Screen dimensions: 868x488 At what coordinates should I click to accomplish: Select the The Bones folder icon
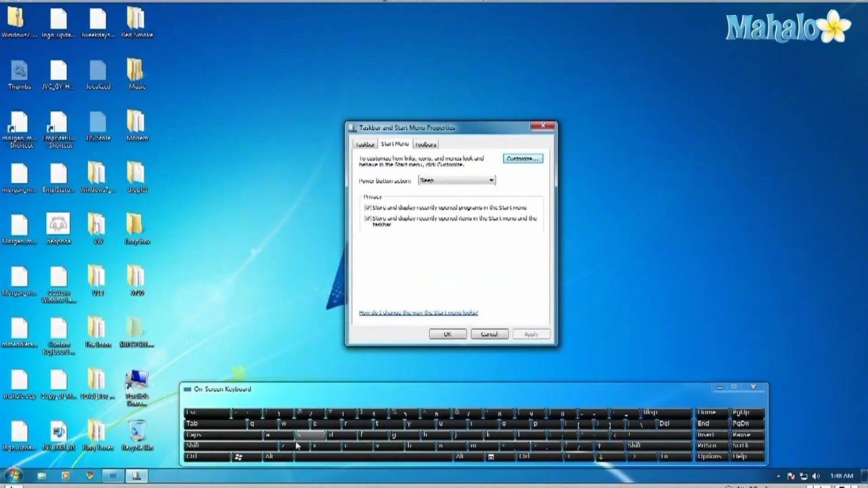pos(98,332)
